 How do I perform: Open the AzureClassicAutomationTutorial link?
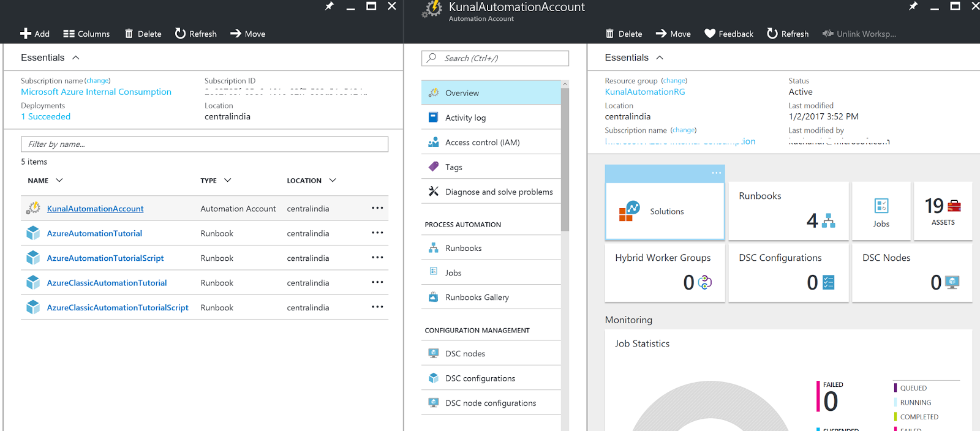(x=107, y=283)
